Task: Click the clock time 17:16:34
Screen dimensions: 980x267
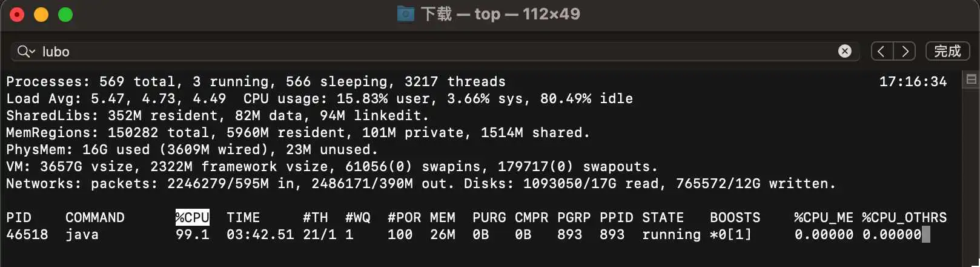Action: point(913,81)
